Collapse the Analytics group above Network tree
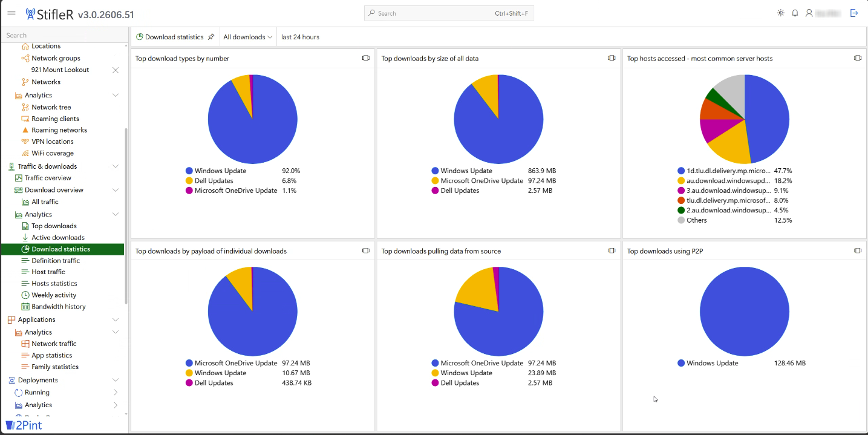The image size is (868, 435). 116,96
